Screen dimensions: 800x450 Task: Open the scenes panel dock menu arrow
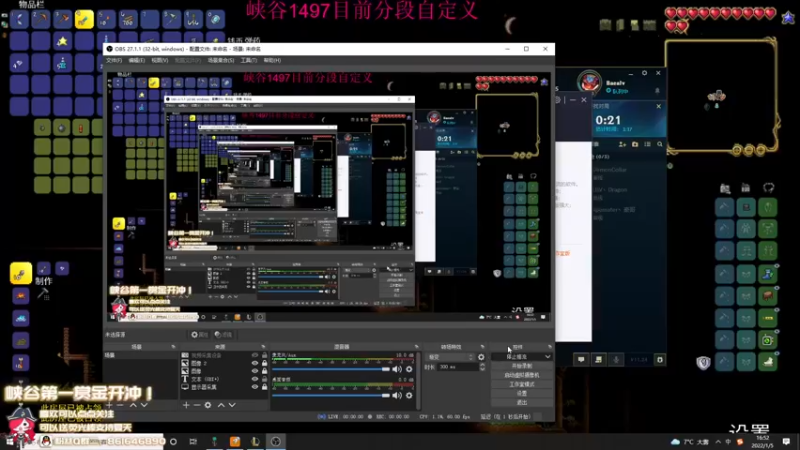[x=173, y=347]
